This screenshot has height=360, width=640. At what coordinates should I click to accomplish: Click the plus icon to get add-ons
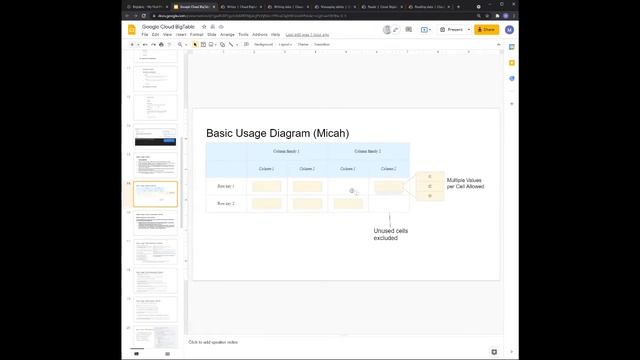coord(512,104)
